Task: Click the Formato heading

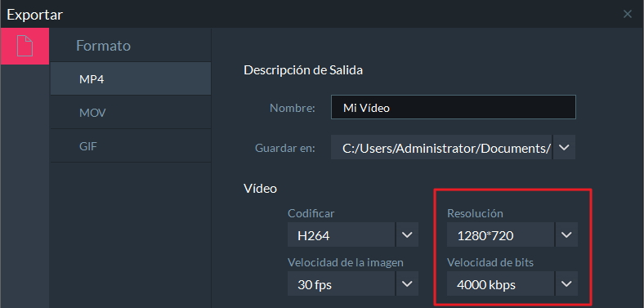Action: pos(104,45)
